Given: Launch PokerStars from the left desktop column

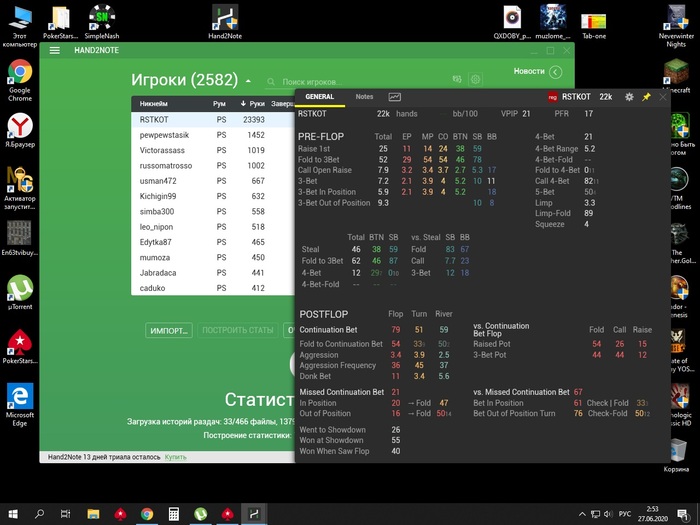Looking at the screenshot, I should [x=20, y=346].
